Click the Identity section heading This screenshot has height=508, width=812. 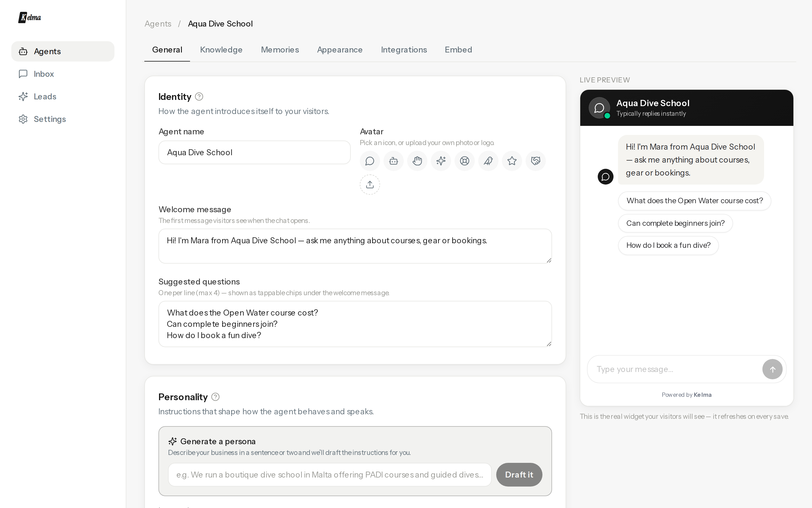175,97
